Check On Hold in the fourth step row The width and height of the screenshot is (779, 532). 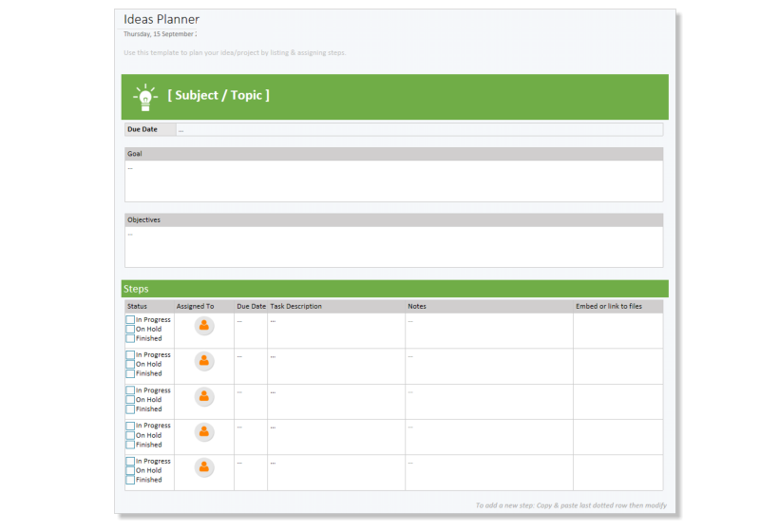coord(130,435)
